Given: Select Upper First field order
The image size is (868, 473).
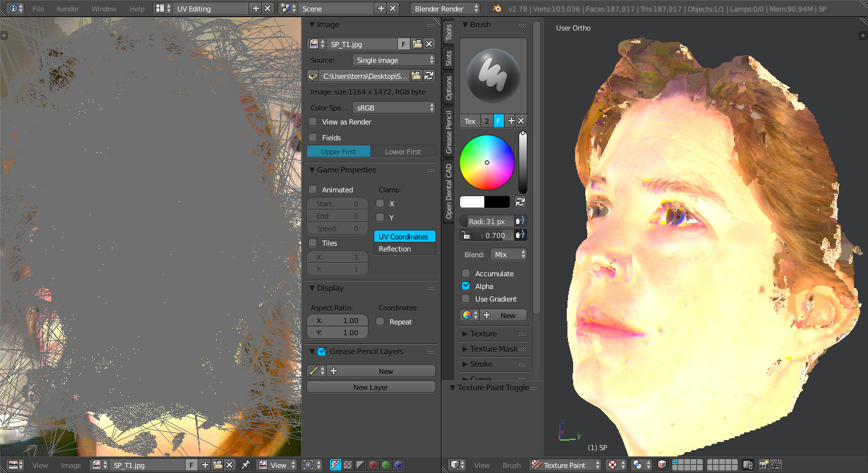Looking at the screenshot, I should (339, 152).
